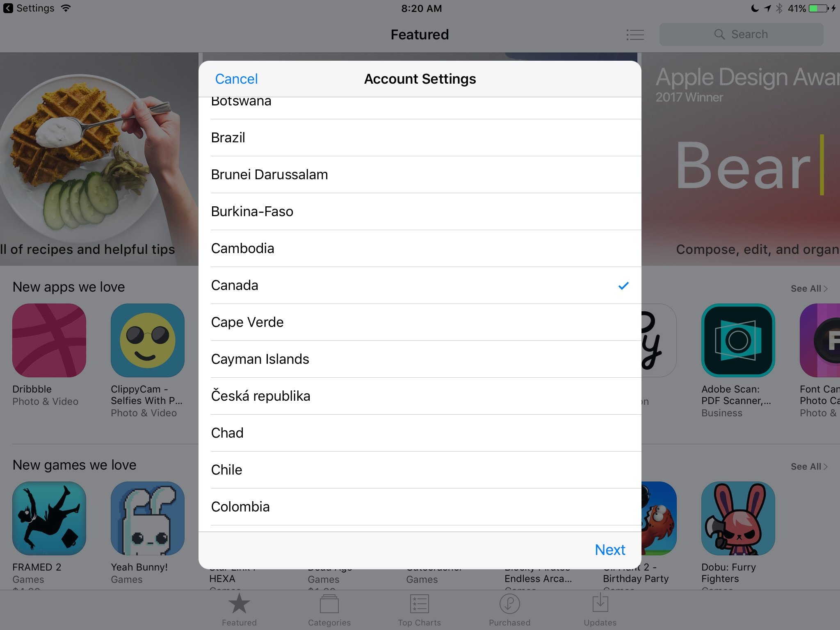
Task: Click the ClippyCam app icon
Action: (148, 342)
